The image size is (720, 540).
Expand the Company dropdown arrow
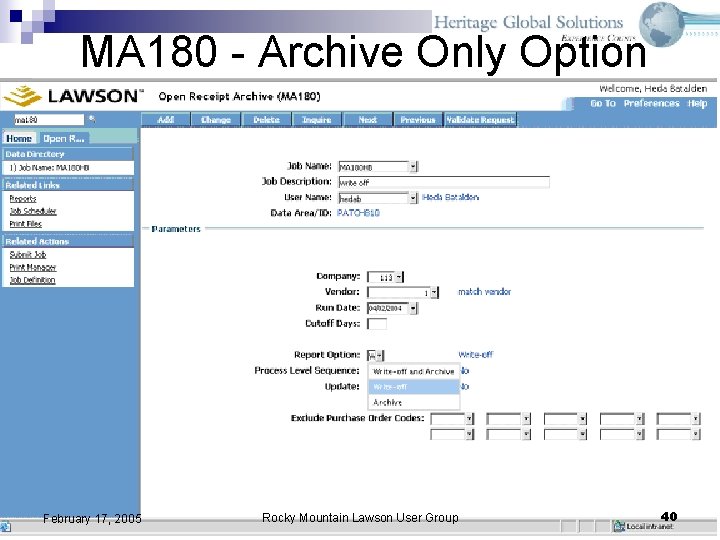pos(399,277)
